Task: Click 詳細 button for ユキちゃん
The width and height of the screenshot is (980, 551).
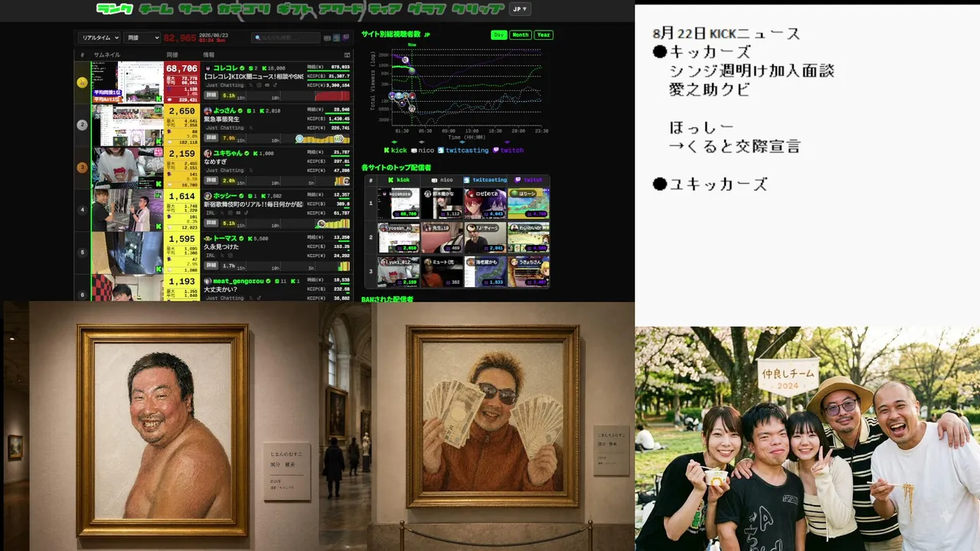Action: click(x=211, y=181)
